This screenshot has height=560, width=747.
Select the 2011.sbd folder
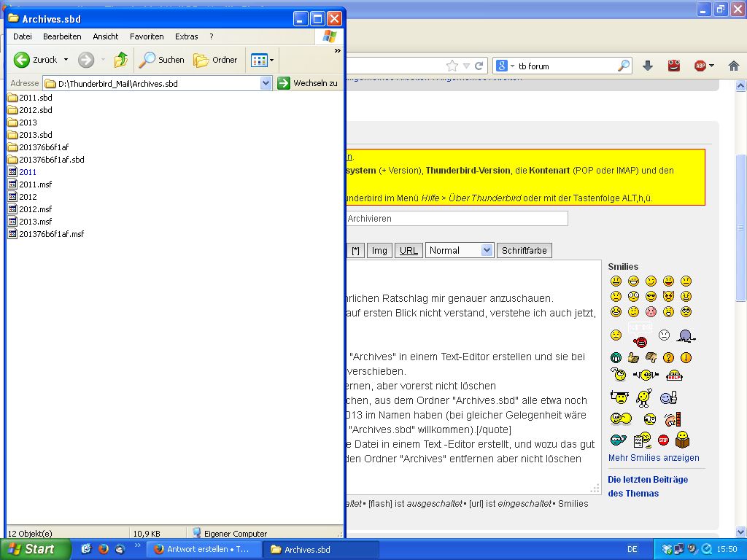tap(30, 98)
